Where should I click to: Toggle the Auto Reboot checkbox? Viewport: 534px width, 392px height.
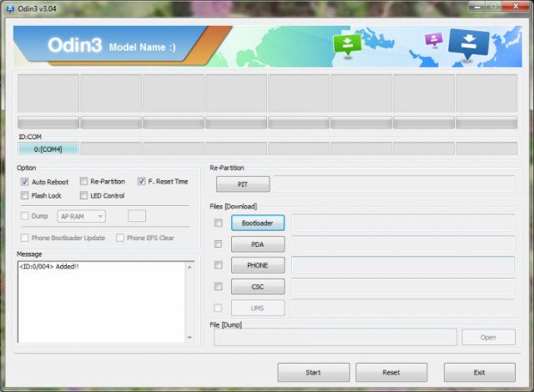[x=24, y=182]
